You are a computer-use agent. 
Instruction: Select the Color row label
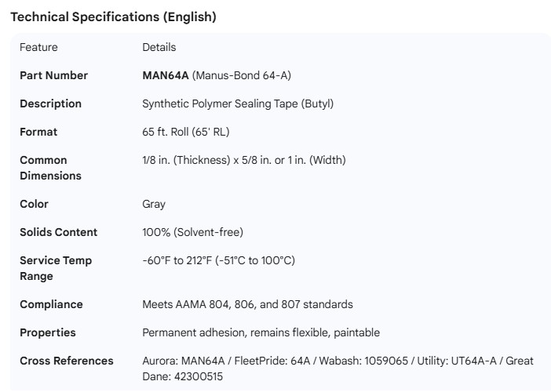pyautogui.click(x=34, y=204)
